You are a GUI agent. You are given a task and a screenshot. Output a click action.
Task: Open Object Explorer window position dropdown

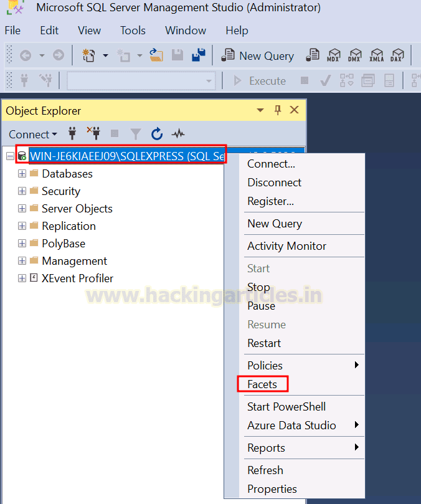(260, 110)
